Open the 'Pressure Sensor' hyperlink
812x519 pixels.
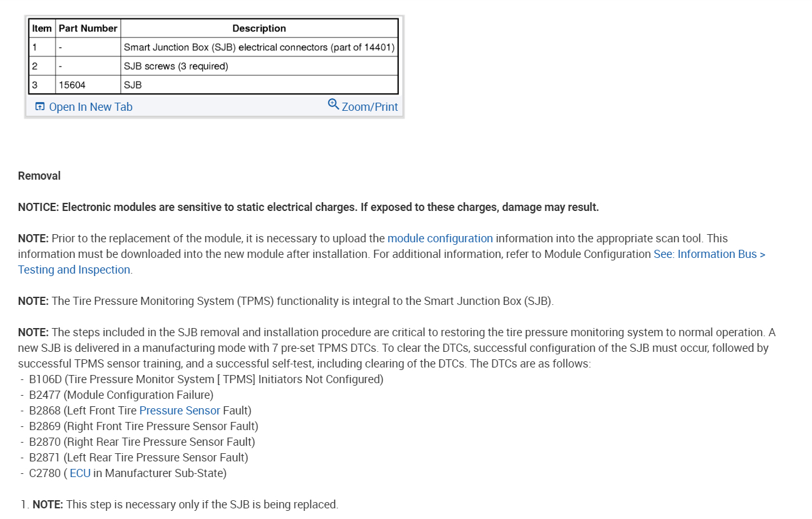pyautogui.click(x=180, y=411)
